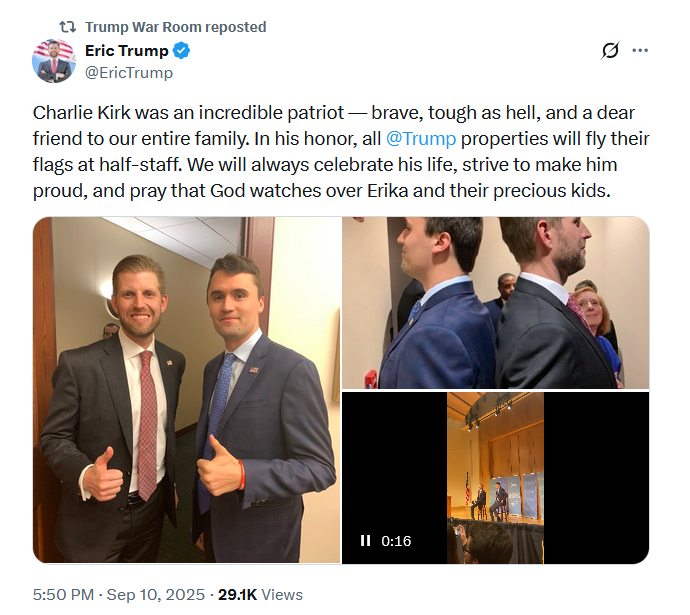Click the post author's profile avatar
The image size is (690, 615).
(x=53, y=61)
